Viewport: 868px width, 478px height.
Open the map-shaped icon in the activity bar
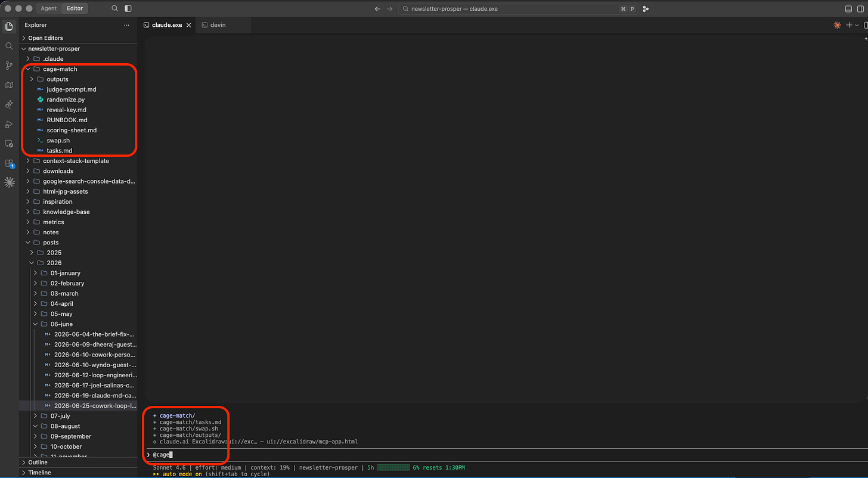pyautogui.click(x=9, y=85)
